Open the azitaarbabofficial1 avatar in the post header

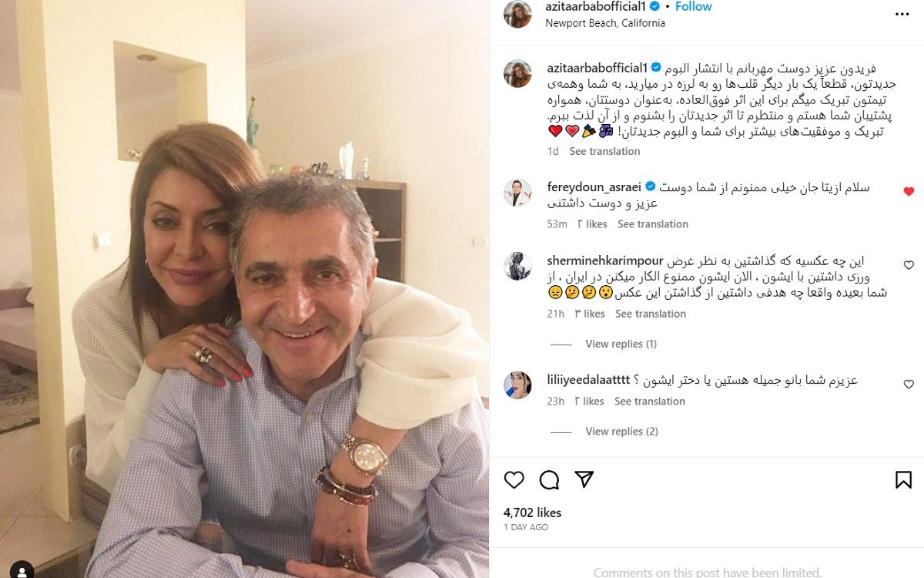point(517,14)
